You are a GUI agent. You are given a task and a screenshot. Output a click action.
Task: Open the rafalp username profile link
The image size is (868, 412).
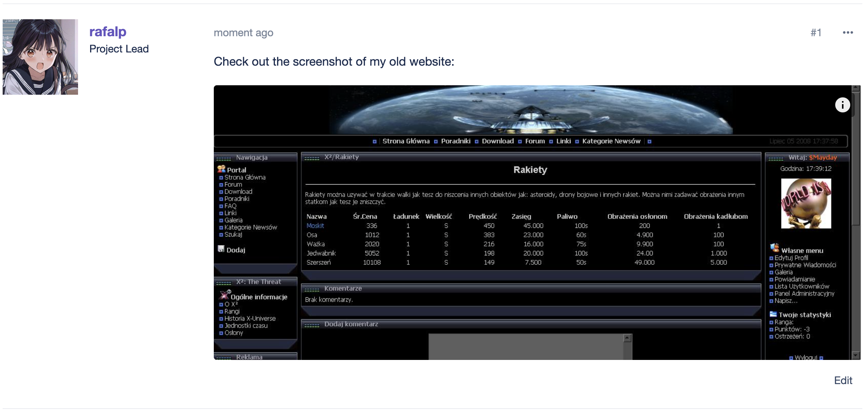pyautogui.click(x=107, y=32)
